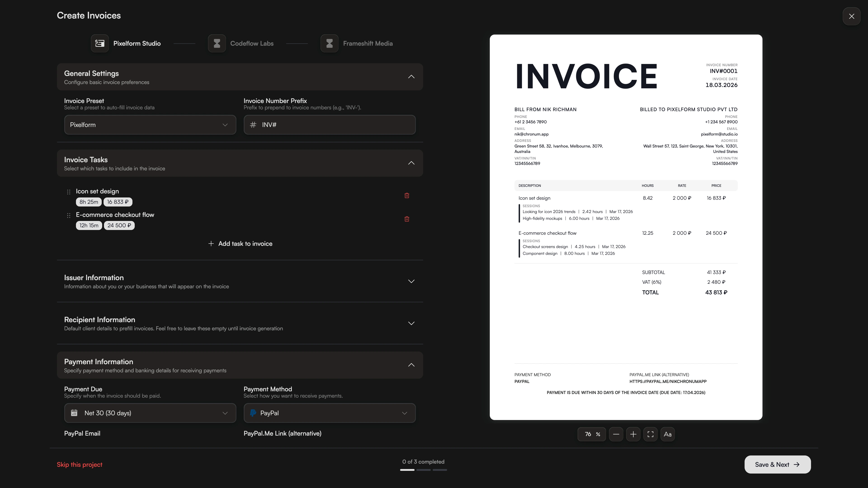The width and height of the screenshot is (868, 488).
Task: Open the Invoice Preset dropdown
Action: [150, 125]
